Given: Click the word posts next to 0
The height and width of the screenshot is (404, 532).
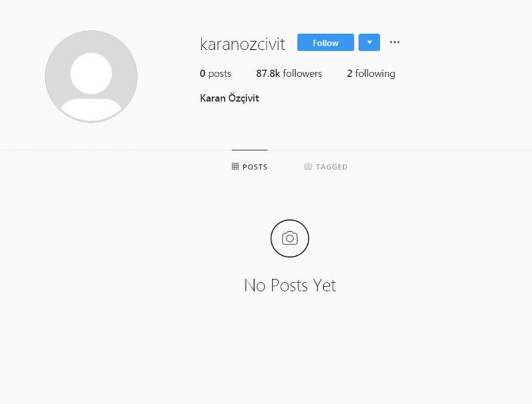Looking at the screenshot, I should coord(219,74).
